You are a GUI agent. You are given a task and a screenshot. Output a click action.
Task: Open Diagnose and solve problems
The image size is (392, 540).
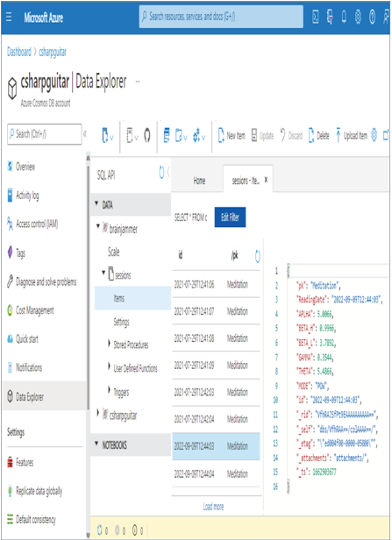[42, 281]
